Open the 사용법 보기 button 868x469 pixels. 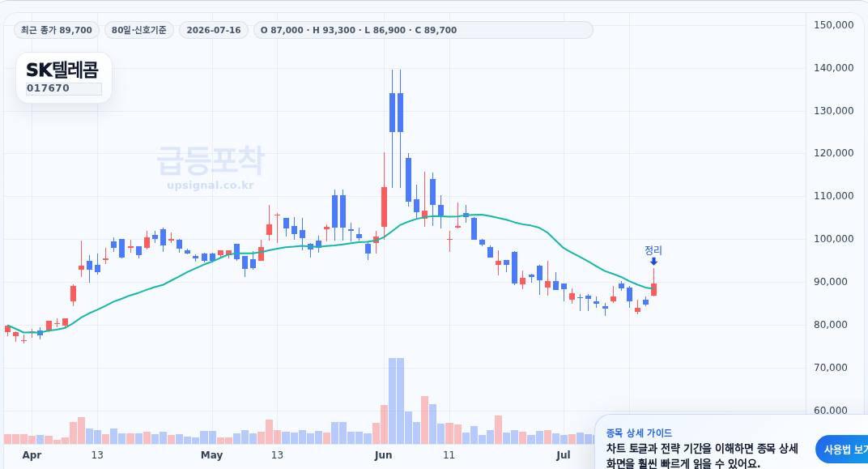pyautogui.click(x=842, y=450)
